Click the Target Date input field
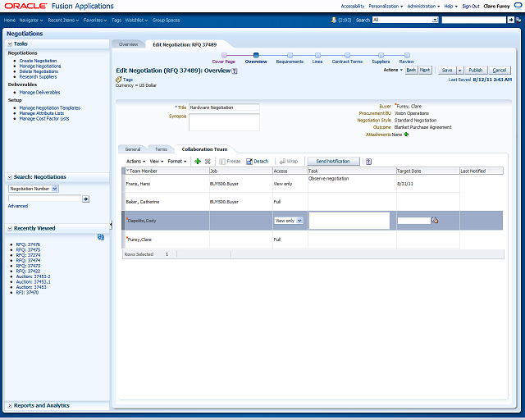 pos(413,221)
